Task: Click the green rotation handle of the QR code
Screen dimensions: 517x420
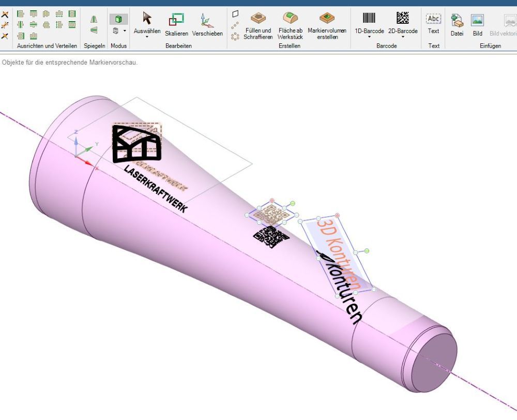Action: click(293, 203)
